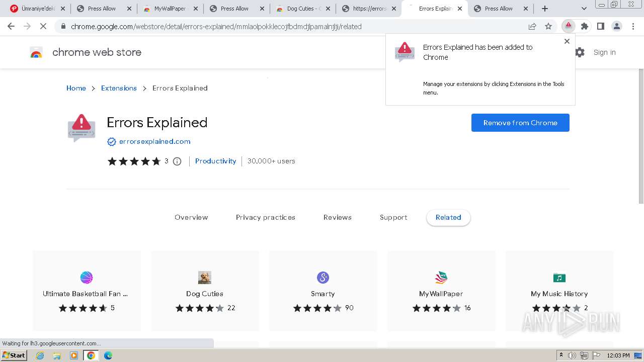The width and height of the screenshot is (644, 362).
Task: Launch Internet Explorer from the taskbar
Action: pos(40,355)
